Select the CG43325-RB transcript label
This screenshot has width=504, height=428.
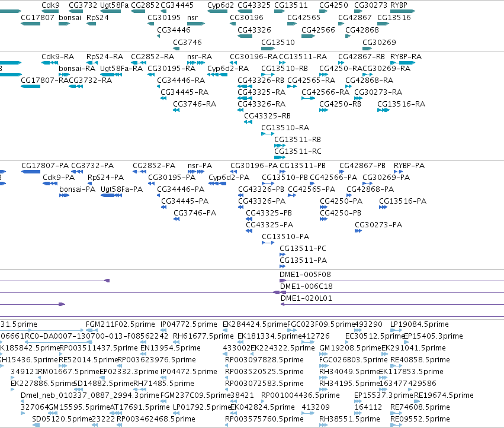268,116
